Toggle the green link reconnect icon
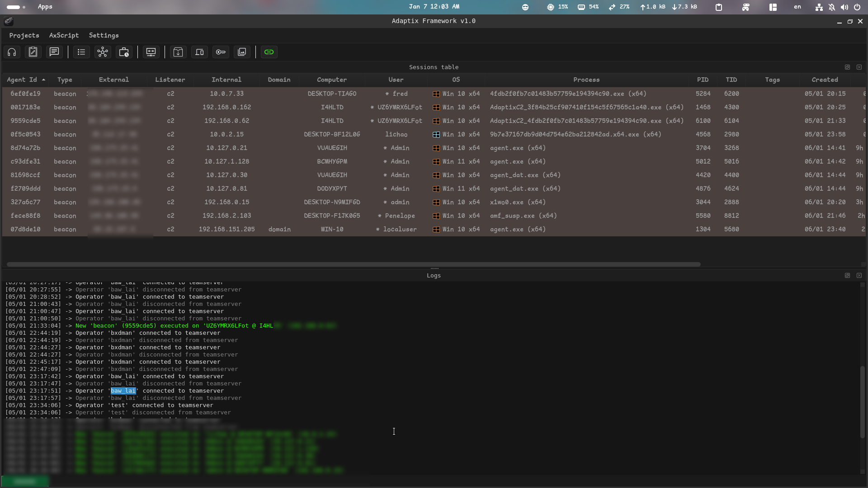Image resolution: width=868 pixels, height=488 pixels. 269,52
